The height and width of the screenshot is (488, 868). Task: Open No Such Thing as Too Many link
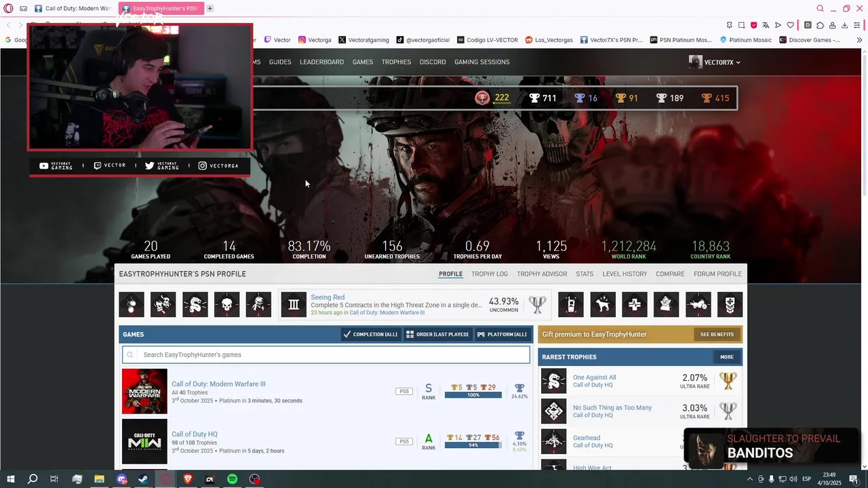pos(612,408)
